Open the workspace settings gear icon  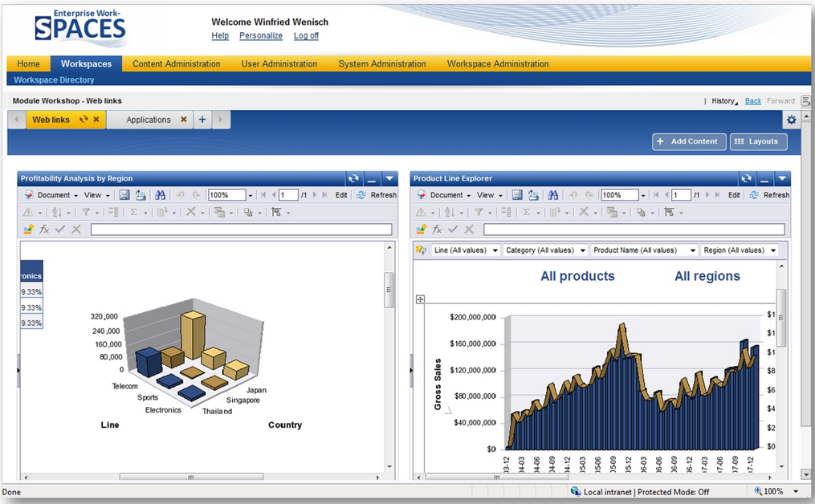pos(792,120)
